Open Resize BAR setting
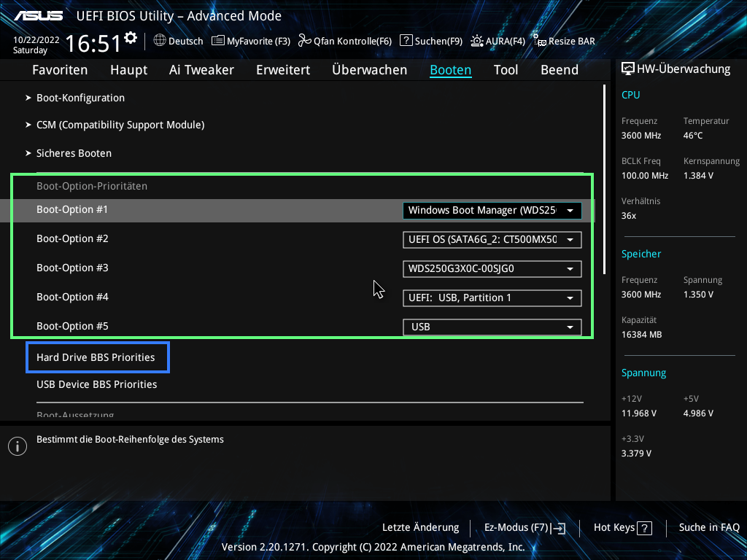 572,41
